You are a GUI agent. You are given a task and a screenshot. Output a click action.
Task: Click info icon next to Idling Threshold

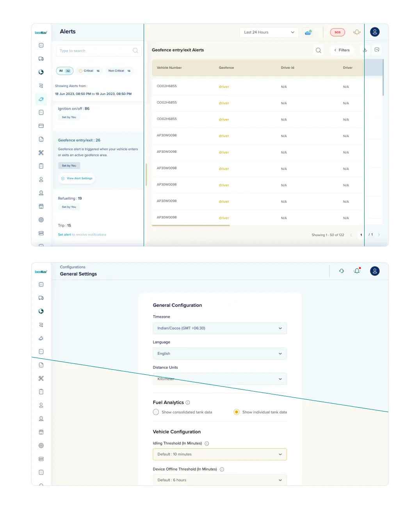(x=207, y=444)
